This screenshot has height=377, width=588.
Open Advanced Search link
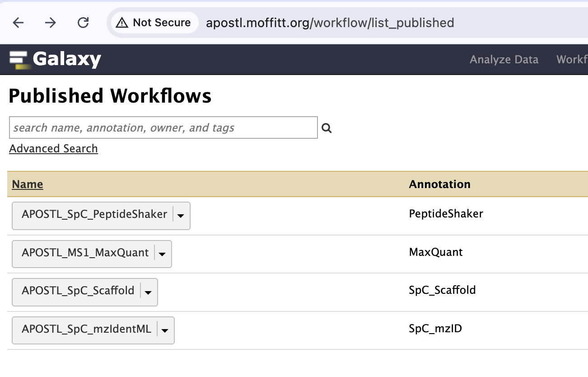[53, 149]
